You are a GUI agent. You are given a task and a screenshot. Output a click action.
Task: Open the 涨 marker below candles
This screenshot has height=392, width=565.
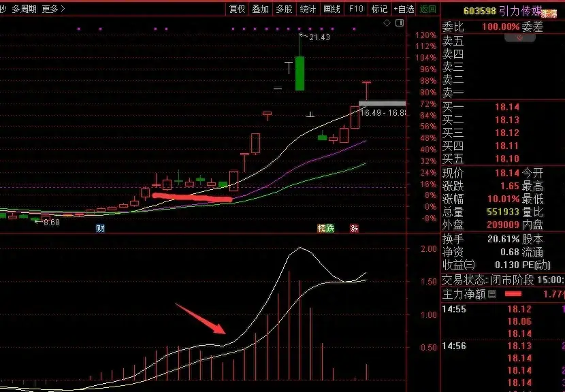point(354,228)
